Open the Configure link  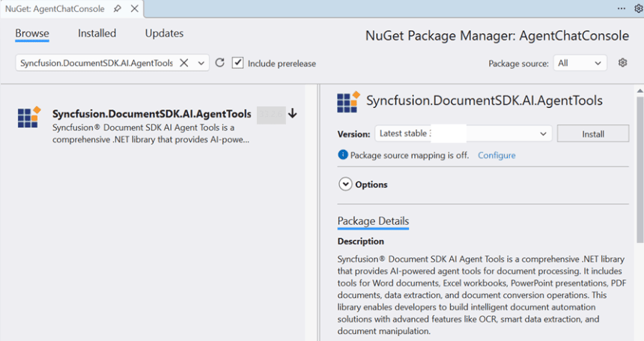[x=496, y=155]
